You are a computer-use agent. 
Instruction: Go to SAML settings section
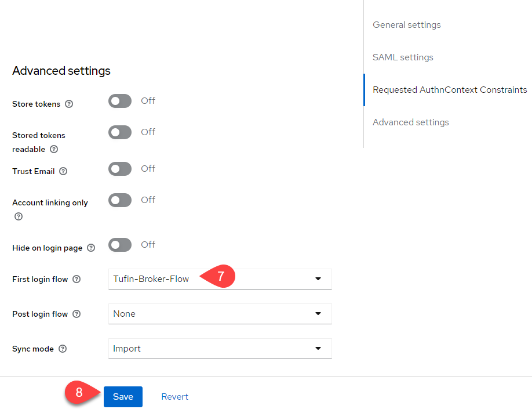(x=403, y=57)
